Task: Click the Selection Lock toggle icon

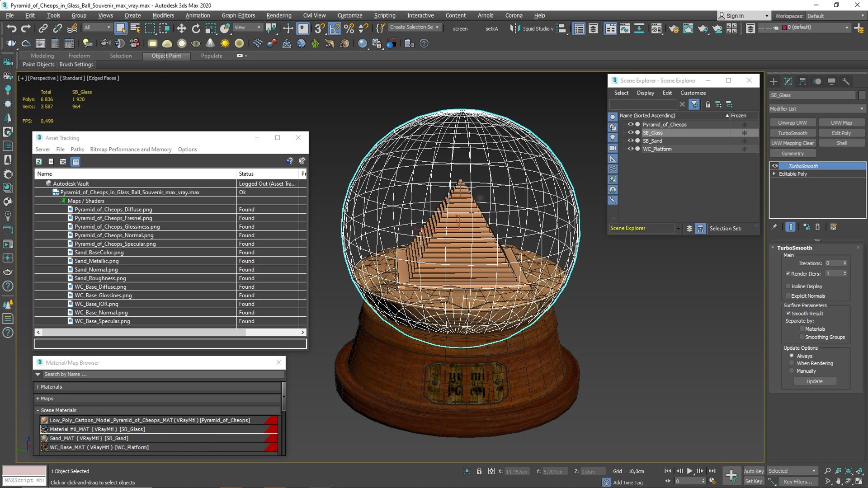Action: [x=479, y=471]
